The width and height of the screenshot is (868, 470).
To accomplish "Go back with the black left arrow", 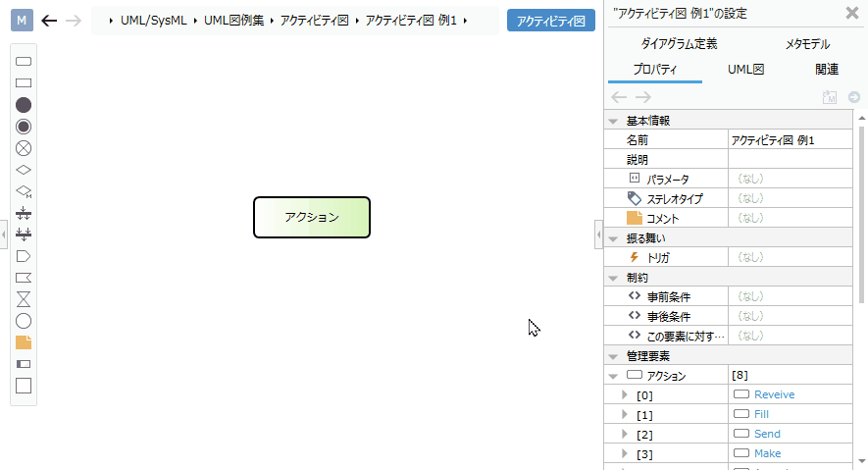I will (x=49, y=21).
